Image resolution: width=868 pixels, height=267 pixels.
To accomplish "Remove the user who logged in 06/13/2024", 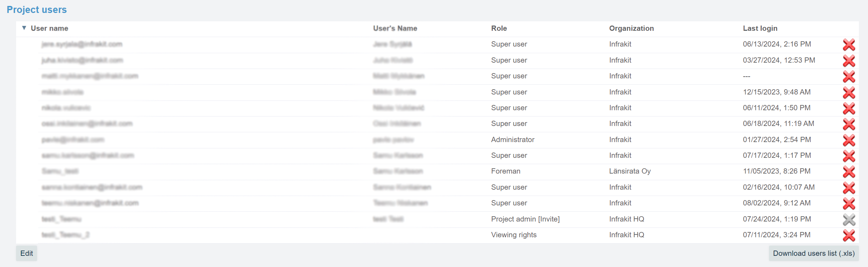I will point(849,45).
